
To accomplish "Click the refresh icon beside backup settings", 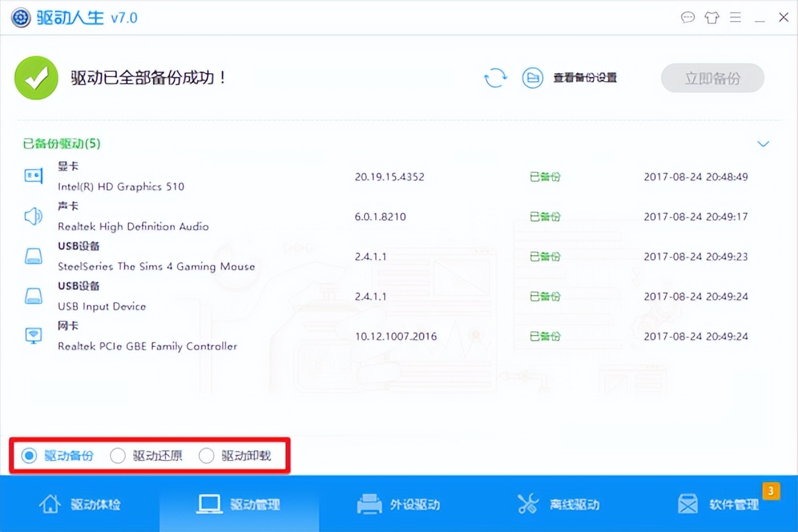I will point(495,78).
